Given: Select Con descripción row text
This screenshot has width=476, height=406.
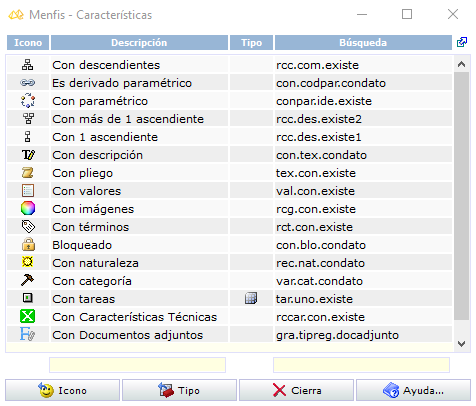Looking at the screenshot, I should [98, 155].
